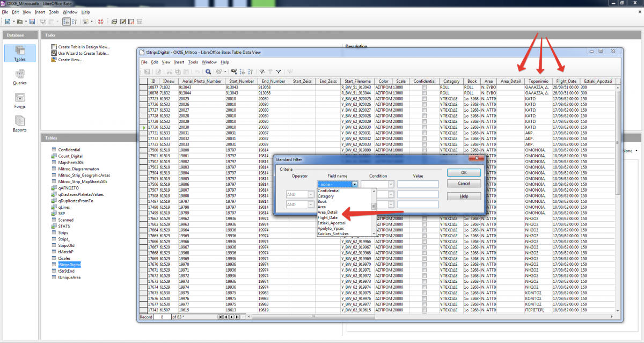
Task: Click the Refresh icon in Table Data View toolbar
Action: click(218, 71)
